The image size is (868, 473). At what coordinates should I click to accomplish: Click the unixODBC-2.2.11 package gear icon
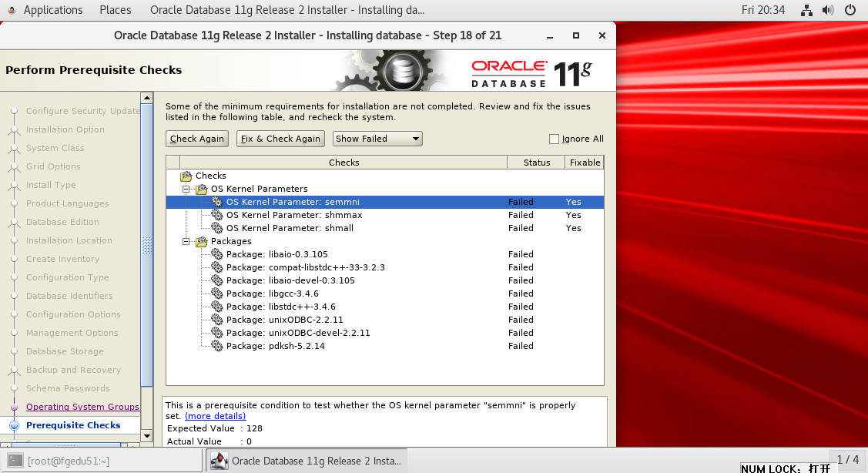[x=217, y=320]
